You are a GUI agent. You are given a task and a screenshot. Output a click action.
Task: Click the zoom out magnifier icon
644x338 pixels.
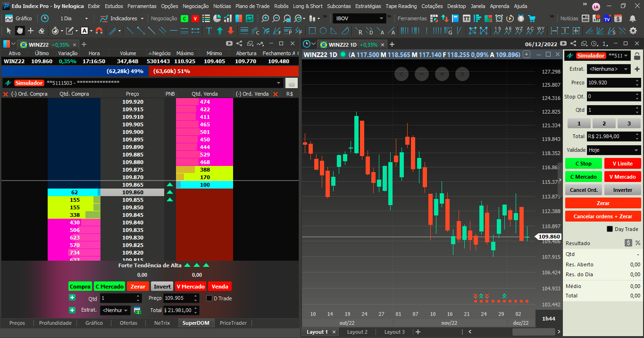[276, 18]
